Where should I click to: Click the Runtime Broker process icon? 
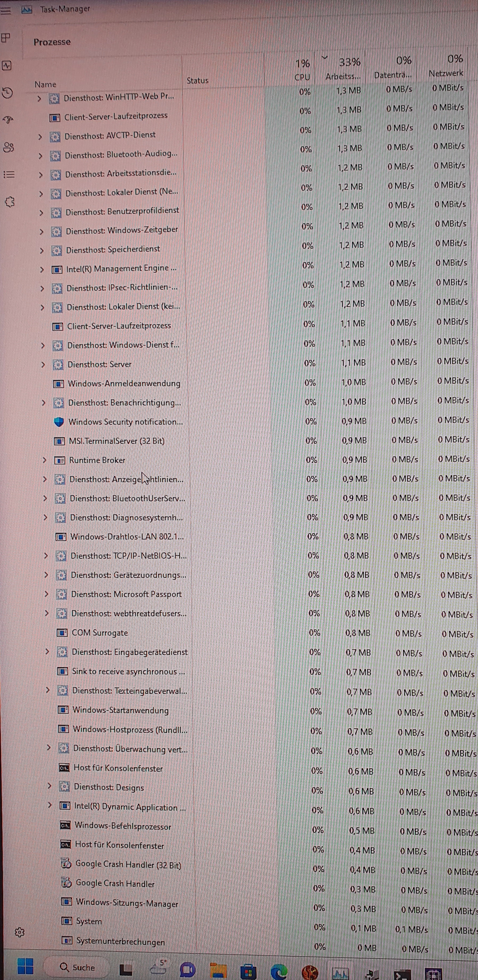click(60, 460)
